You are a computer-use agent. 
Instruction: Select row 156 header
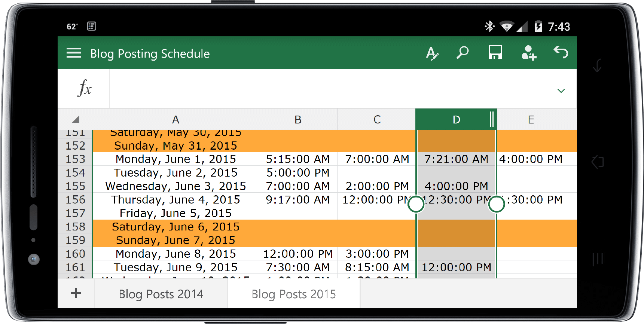[75, 199]
